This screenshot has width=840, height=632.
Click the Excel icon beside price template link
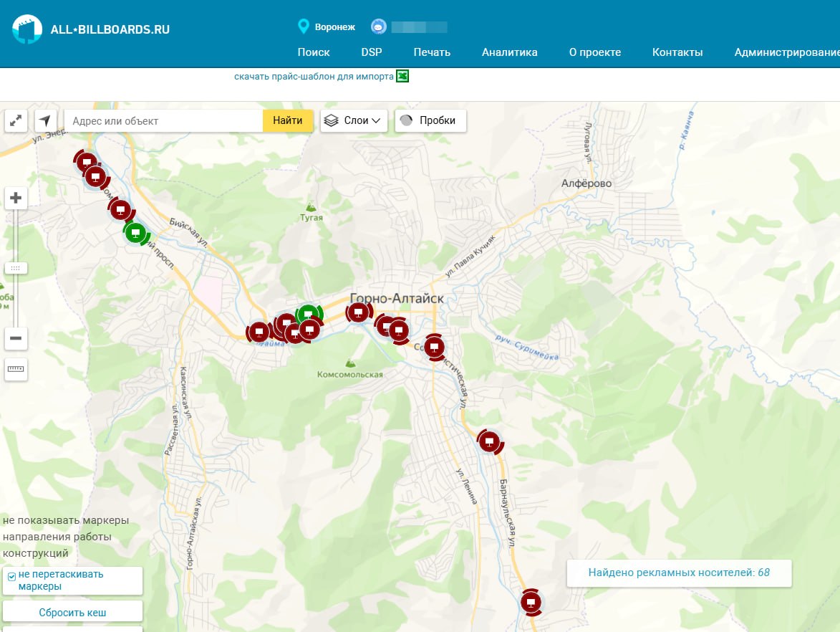[402, 76]
